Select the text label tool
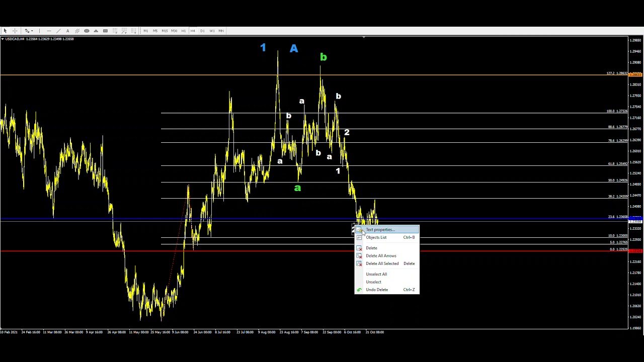 click(67, 31)
